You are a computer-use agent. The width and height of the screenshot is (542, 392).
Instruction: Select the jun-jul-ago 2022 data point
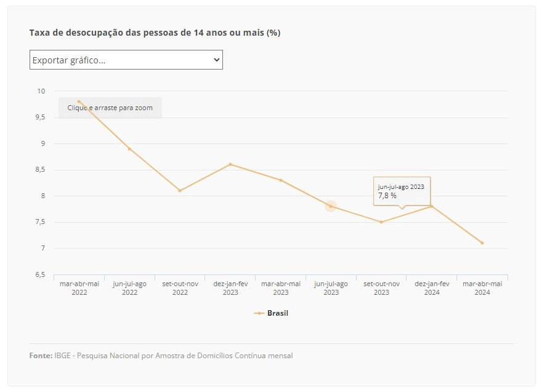click(x=129, y=149)
